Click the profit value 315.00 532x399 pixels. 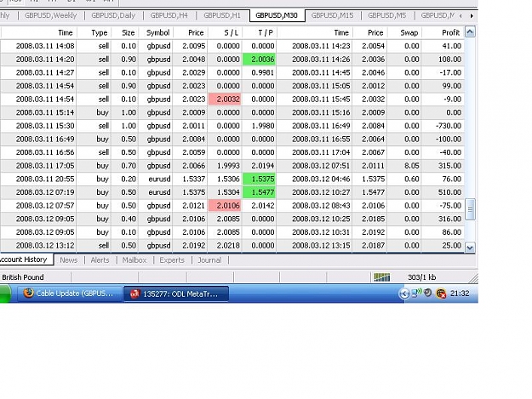[x=449, y=166]
